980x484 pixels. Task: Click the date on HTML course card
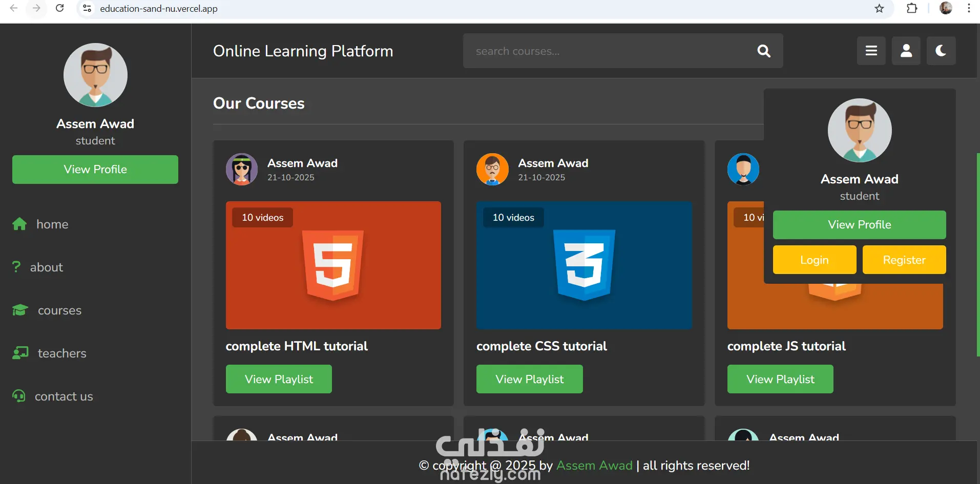point(291,177)
